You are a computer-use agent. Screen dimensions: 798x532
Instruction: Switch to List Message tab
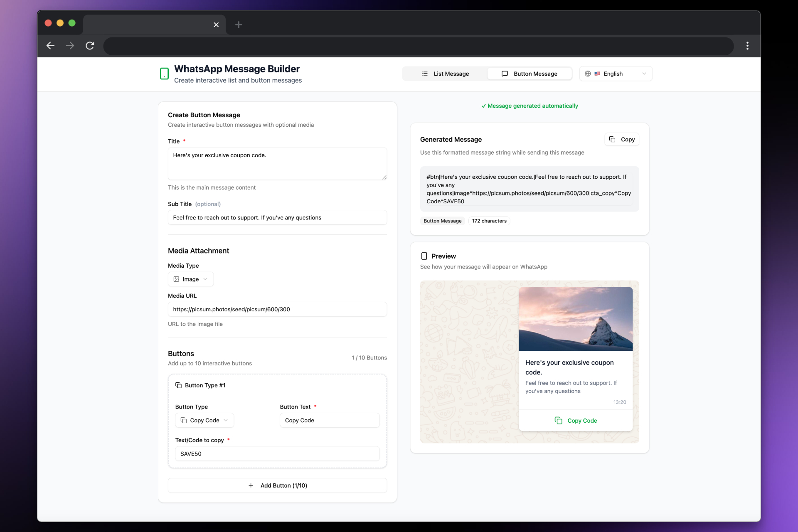point(445,74)
